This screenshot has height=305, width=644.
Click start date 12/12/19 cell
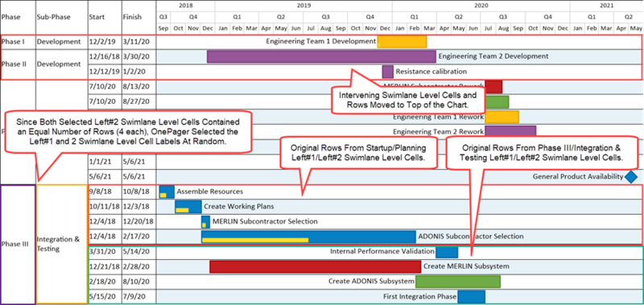point(105,72)
